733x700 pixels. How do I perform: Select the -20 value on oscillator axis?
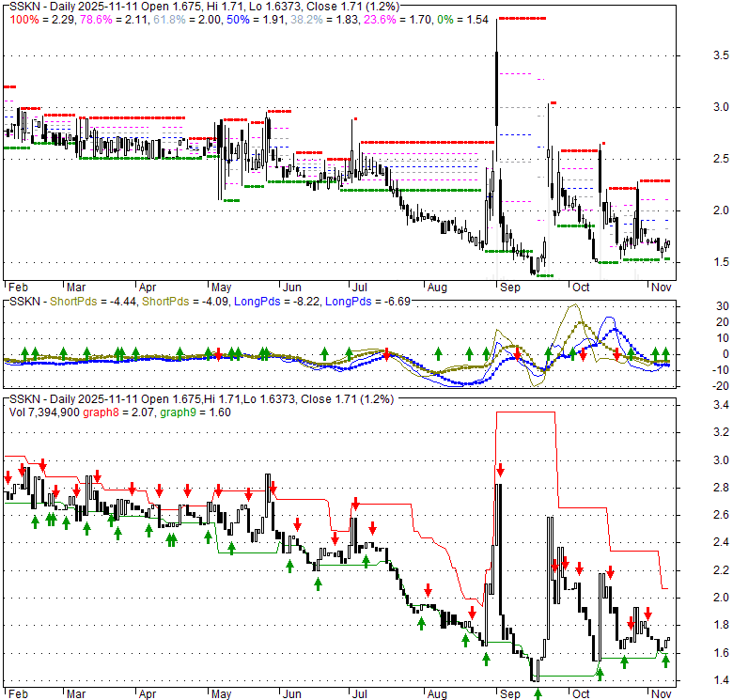(x=721, y=386)
